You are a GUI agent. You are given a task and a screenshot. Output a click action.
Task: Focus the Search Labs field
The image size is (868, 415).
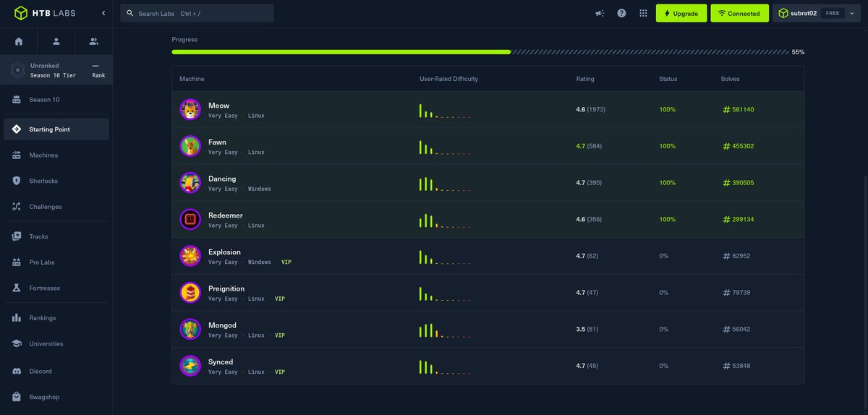(x=197, y=13)
